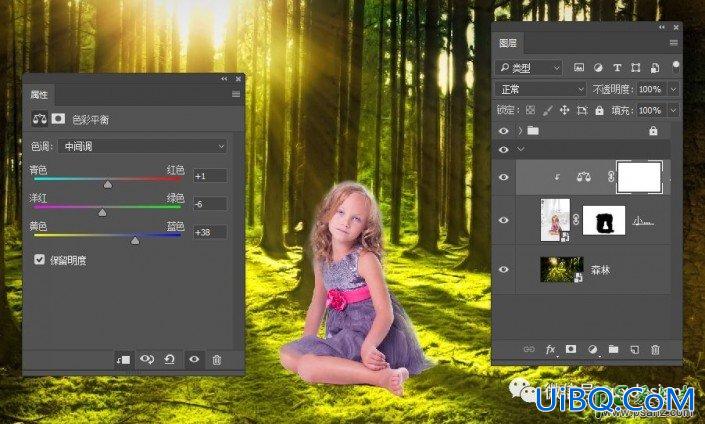Create a new group with folder icon
Image resolution: width=705 pixels, height=424 pixels.
(613, 349)
